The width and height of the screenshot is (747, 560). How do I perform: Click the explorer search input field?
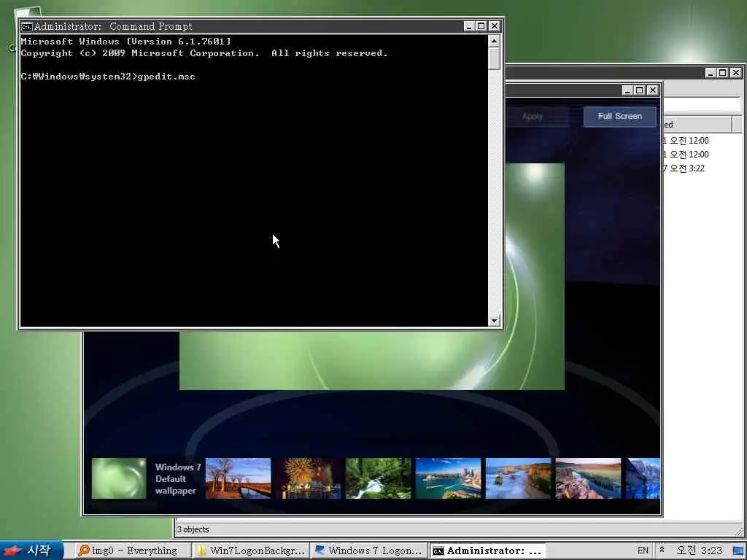click(702, 104)
